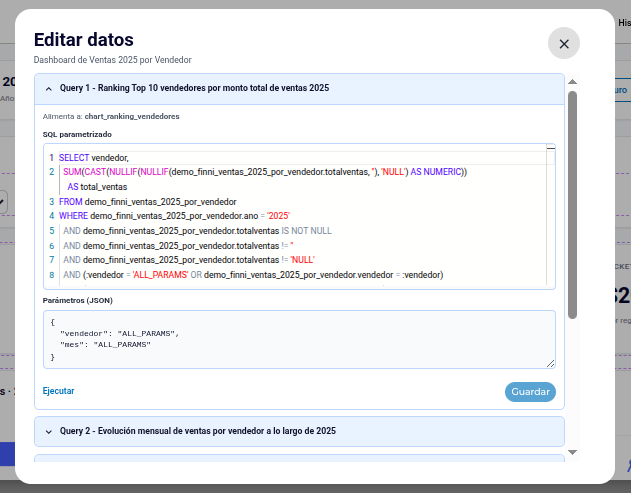631x493 pixels.
Task: Click the SQL editor scroll marker on its right edge
Action: [551, 148]
